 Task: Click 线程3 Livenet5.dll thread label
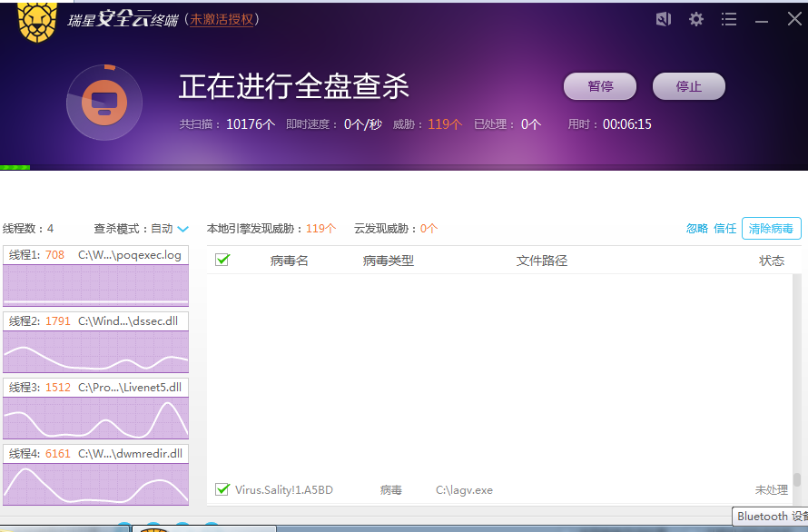tap(96, 387)
